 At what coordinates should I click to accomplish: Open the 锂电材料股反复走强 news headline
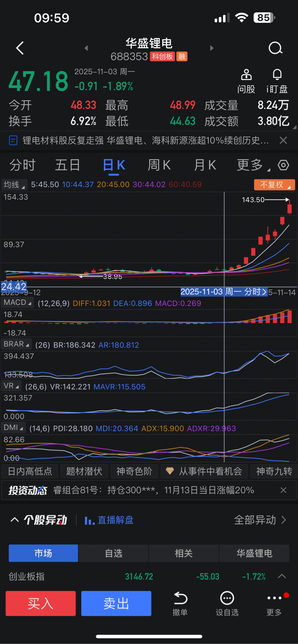[x=146, y=140]
